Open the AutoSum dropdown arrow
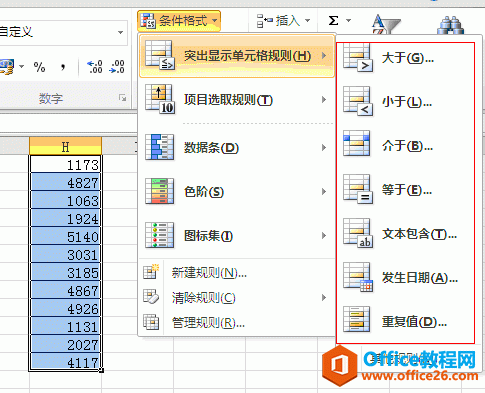 348,21
